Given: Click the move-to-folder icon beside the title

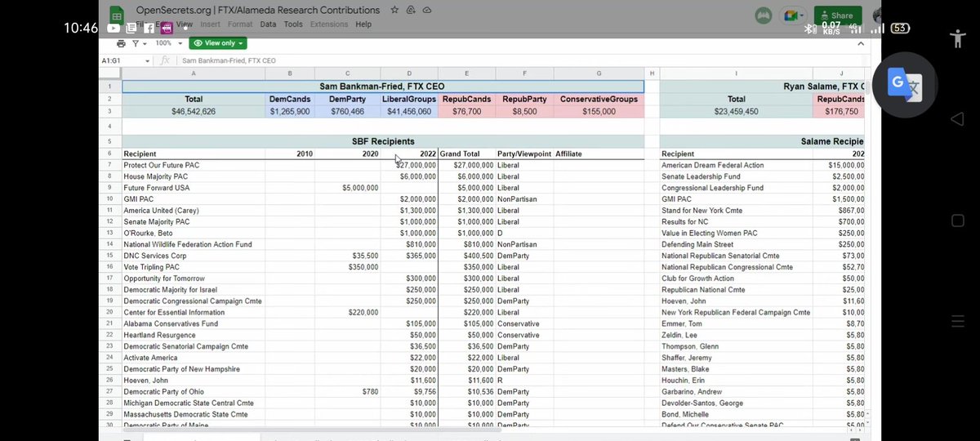Looking at the screenshot, I should [411, 11].
